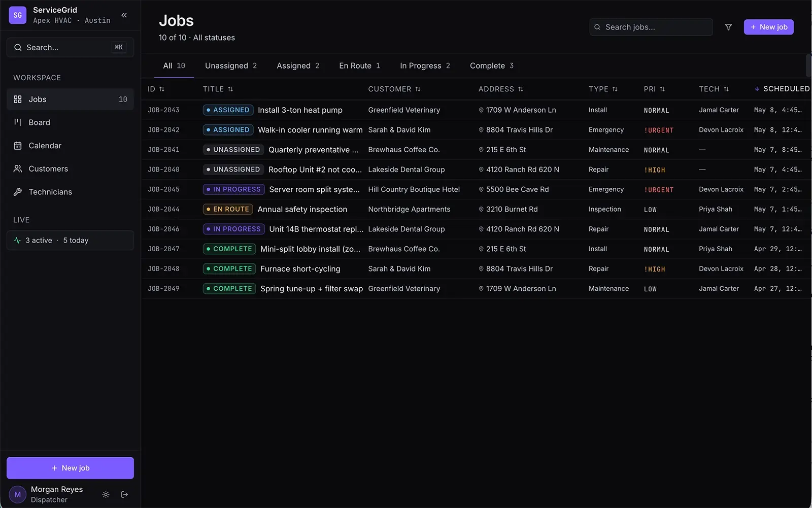Click Install 3-ton heat pump title

point(300,110)
